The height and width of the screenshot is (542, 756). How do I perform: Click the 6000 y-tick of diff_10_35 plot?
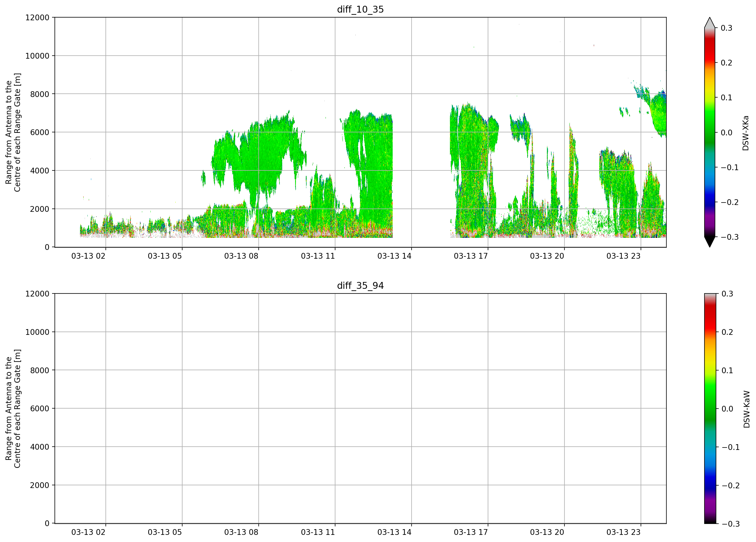(40, 132)
